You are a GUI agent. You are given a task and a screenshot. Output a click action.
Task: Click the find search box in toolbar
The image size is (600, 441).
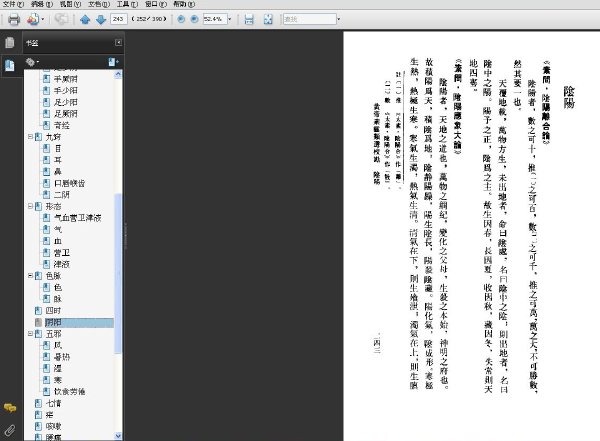pos(310,19)
